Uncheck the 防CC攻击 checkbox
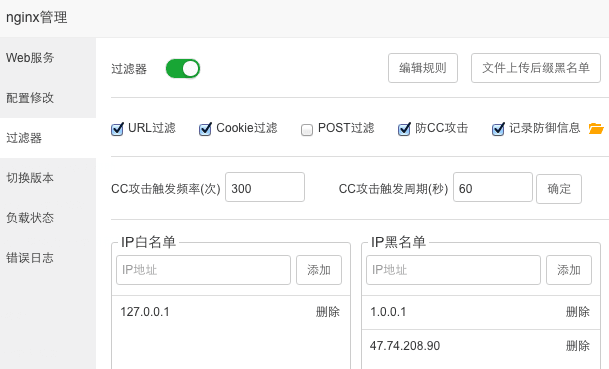The width and height of the screenshot is (609, 369). point(404,129)
